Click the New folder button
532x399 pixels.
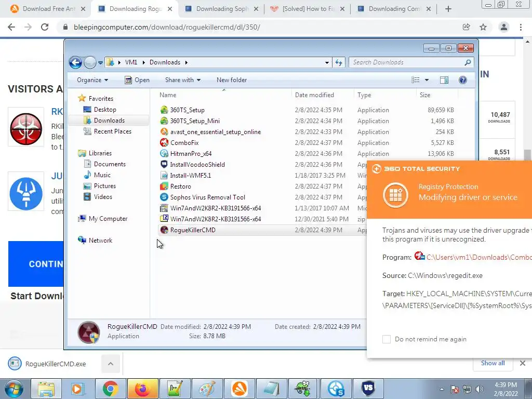232,80
